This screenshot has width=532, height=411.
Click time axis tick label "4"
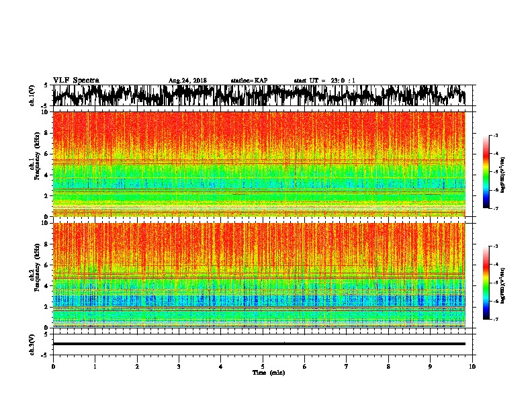(x=221, y=367)
